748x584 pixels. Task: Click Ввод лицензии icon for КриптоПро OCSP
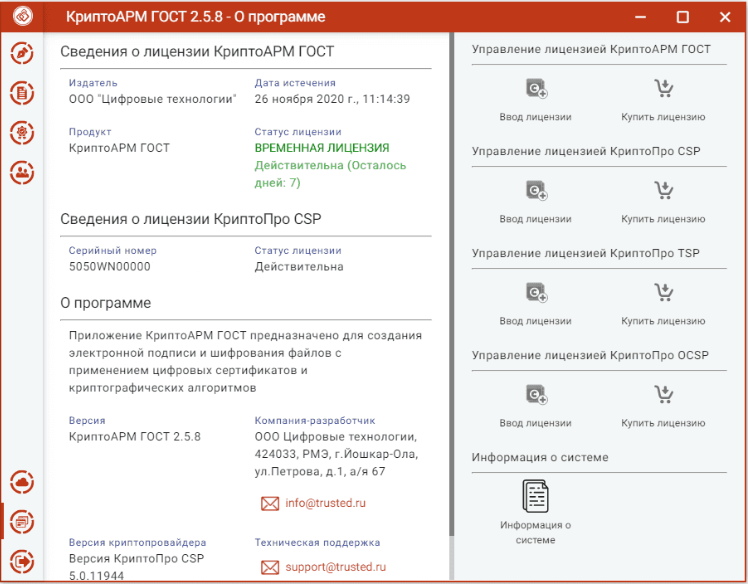[536, 395]
